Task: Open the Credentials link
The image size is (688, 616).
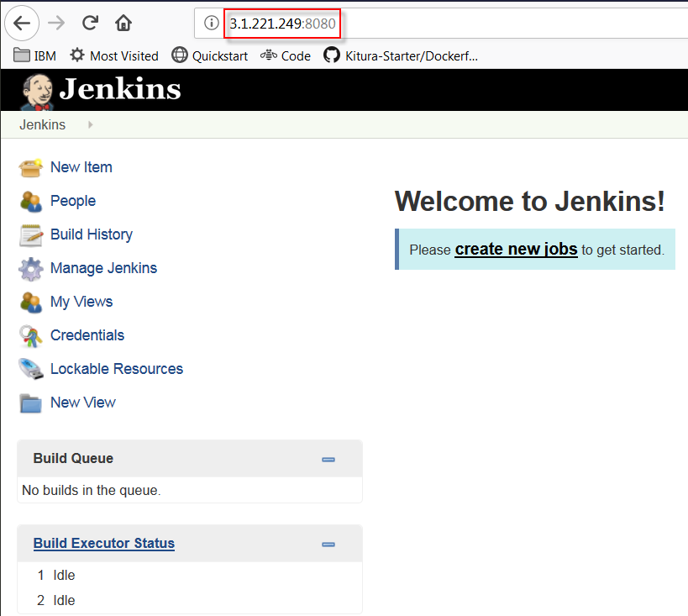Action: tap(87, 335)
